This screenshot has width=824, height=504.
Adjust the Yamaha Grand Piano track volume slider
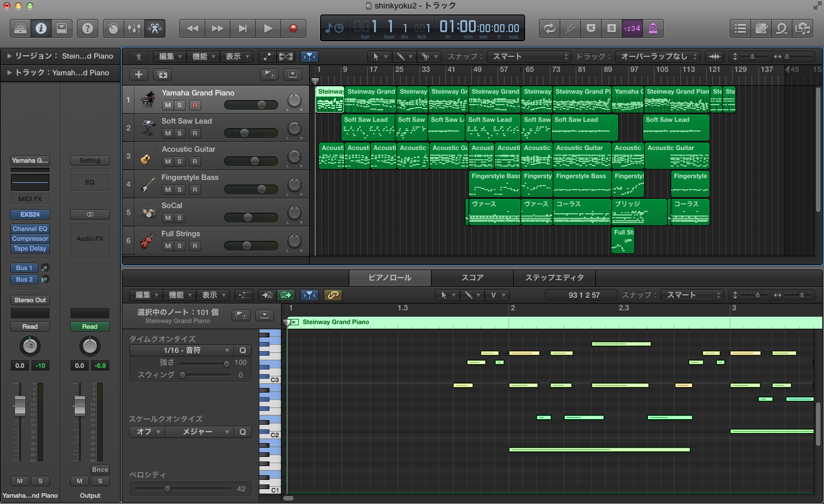[251, 105]
